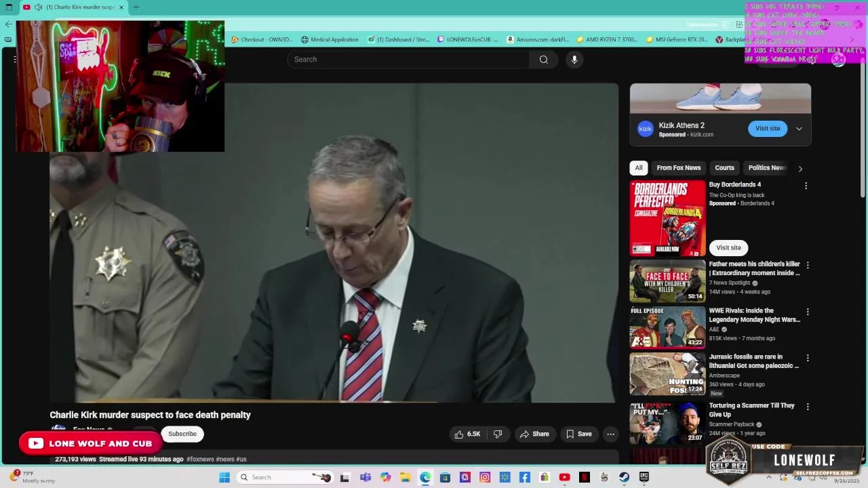Focus the YouTube search field

click(x=408, y=60)
